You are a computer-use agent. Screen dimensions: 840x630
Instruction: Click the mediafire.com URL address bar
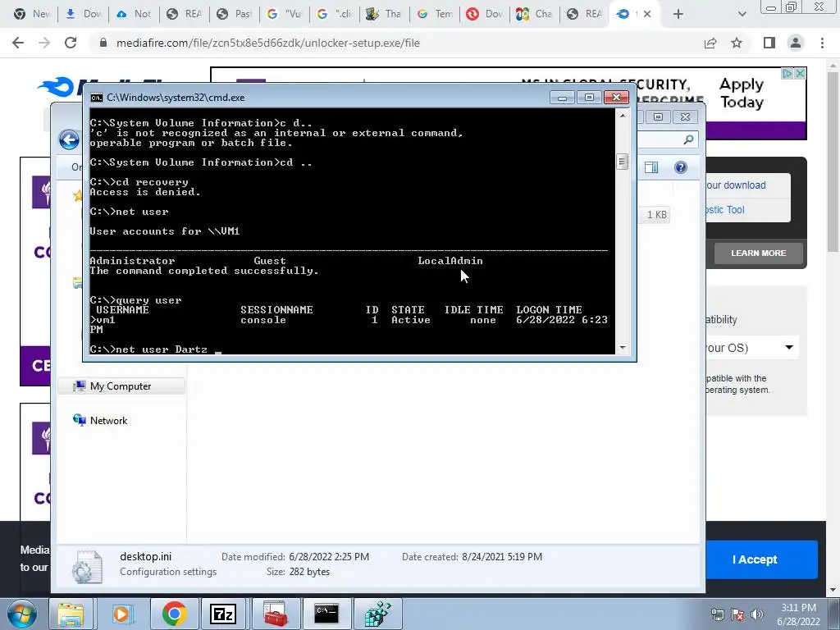[x=268, y=43]
